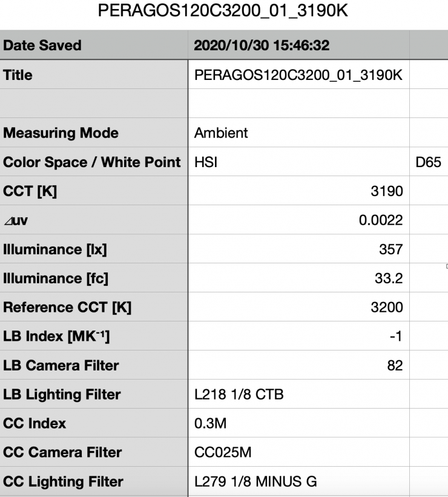
Task: Select the 33.2 foot-candle value cell
Action: (x=298, y=278)
